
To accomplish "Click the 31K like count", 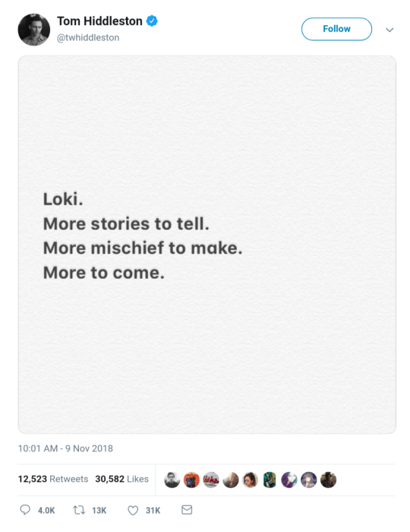I will click(153, 511).
